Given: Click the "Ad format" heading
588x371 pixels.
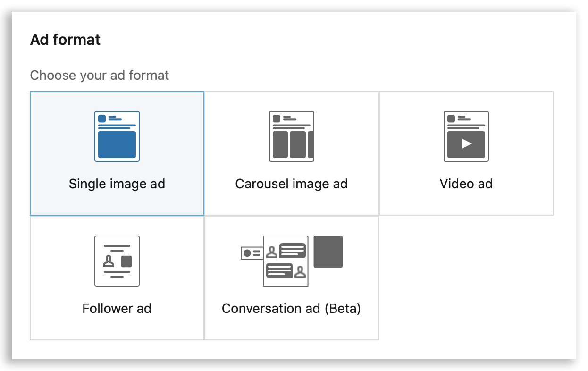Looking at the screenshot, I should click(x=65, y=40).
